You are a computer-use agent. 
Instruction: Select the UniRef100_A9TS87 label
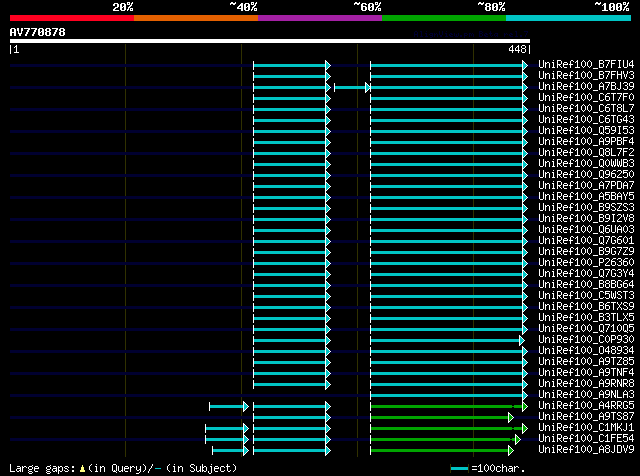tap(586, 417)
